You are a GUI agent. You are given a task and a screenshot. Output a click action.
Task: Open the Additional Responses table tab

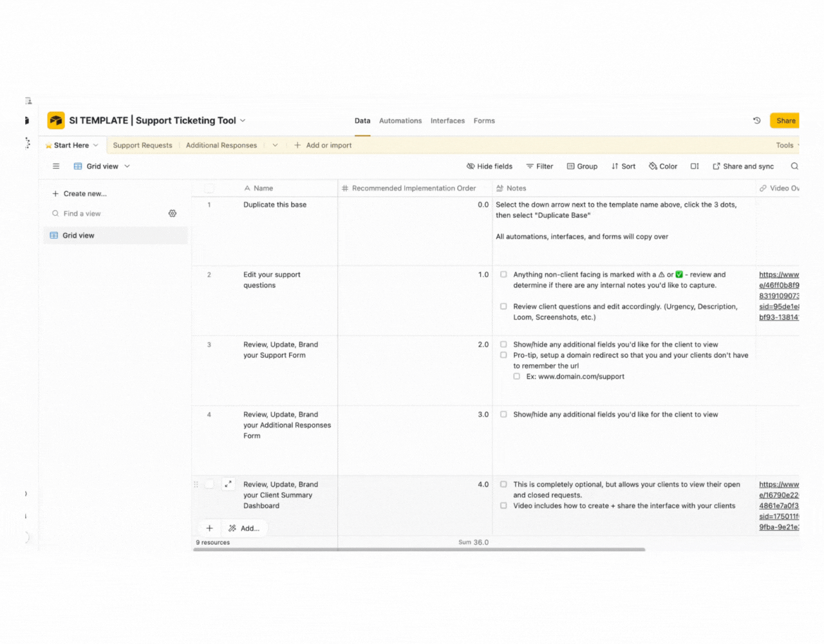click(x=221, y=146)
